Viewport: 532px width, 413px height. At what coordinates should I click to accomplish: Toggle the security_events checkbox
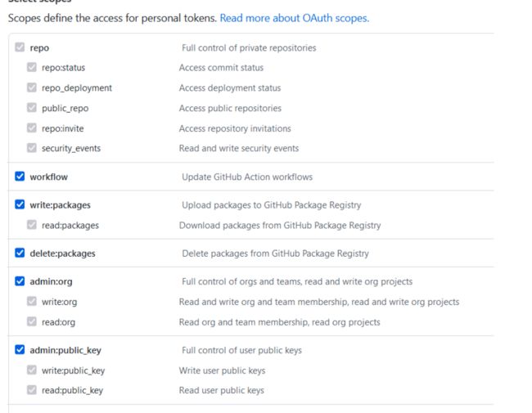click(x=32, y=148)
